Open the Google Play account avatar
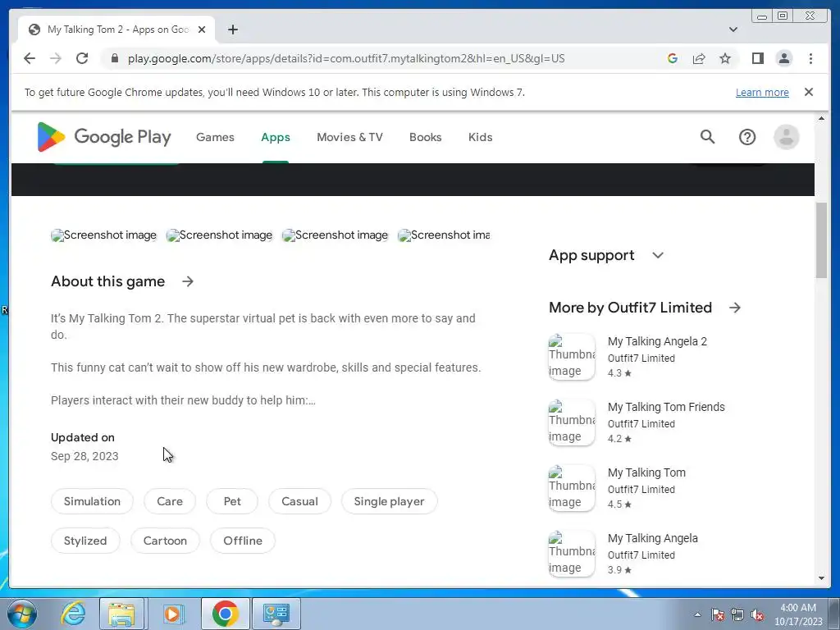This screenshot has width=840, height=630. point(786,137)
